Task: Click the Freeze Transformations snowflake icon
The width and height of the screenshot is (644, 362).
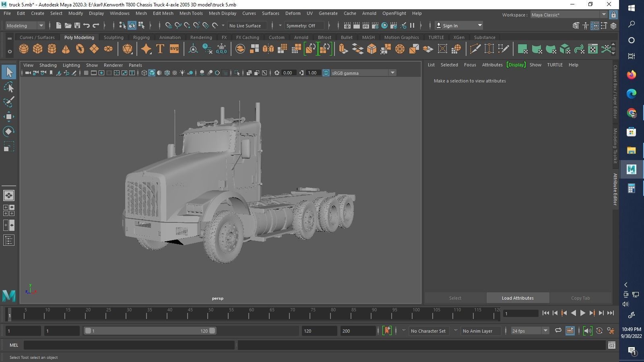Action: pos(221,49)
